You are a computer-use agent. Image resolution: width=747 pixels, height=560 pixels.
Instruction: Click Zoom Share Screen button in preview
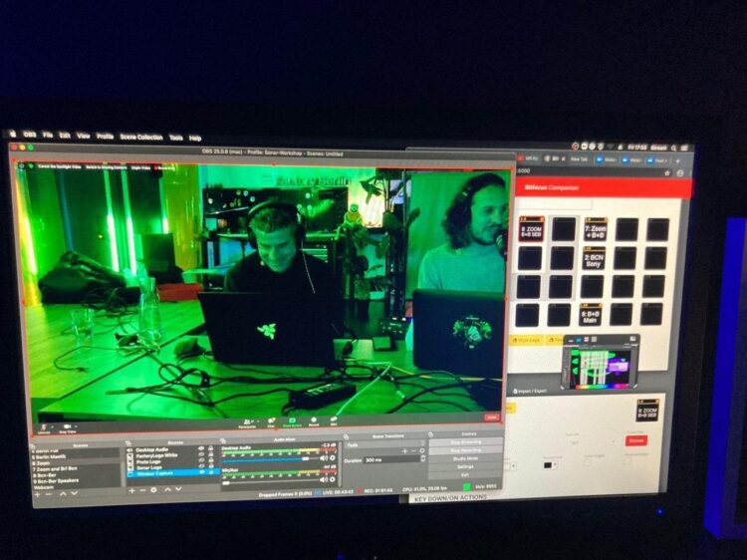click(x=292, y=422)
